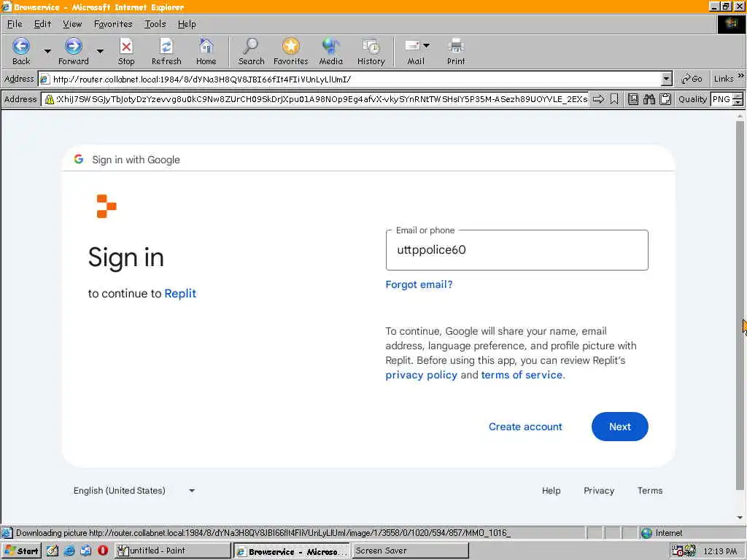Click the 12:13 PM taskbar clock
Screen dimensions: 747x560
pos(720,551)
